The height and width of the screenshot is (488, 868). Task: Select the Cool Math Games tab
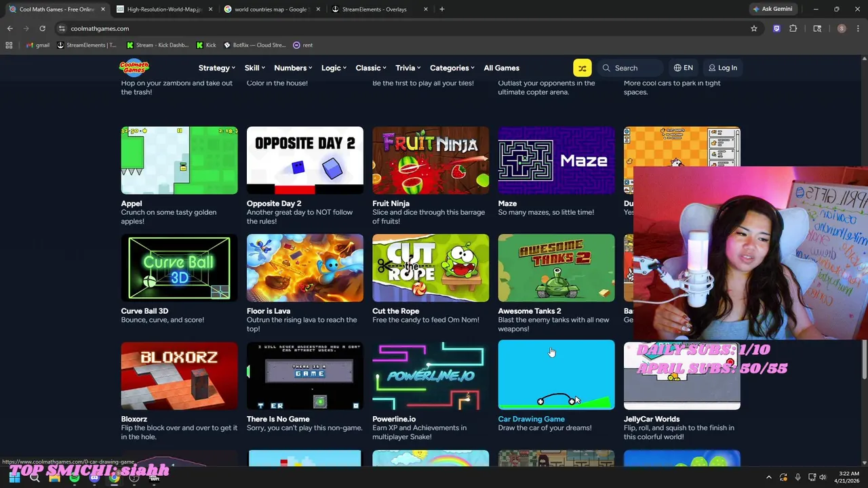pyautogui.click(x=56, y=9)
